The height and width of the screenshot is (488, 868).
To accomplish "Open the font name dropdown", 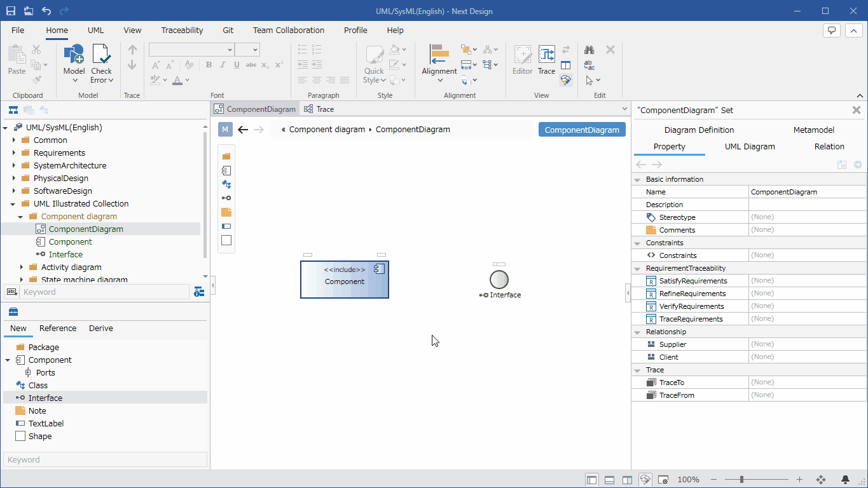I will click(x=230, y=50).
